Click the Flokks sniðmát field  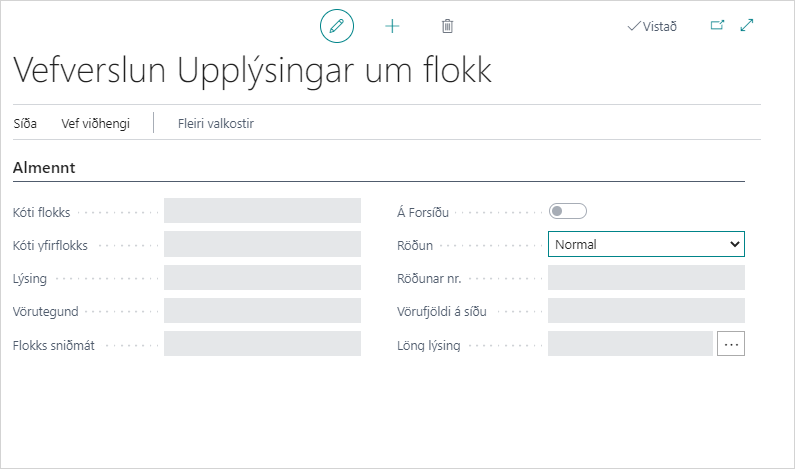click(x=262, y=344)
